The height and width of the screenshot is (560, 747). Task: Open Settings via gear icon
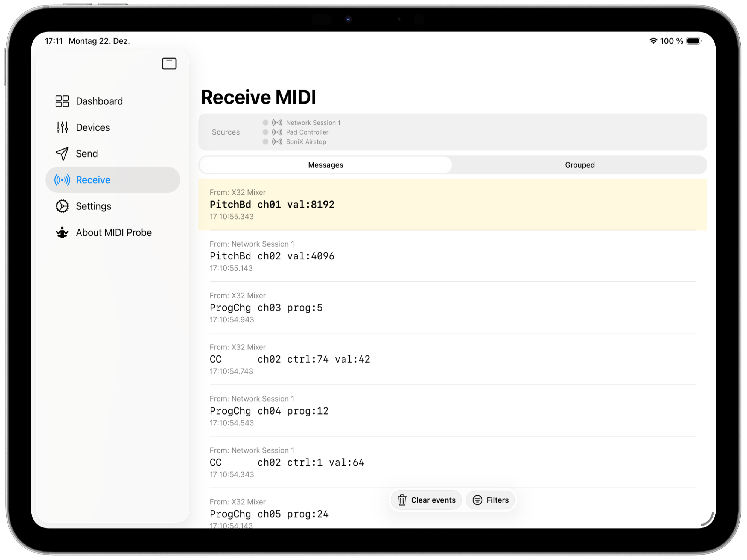click(62, 206)
